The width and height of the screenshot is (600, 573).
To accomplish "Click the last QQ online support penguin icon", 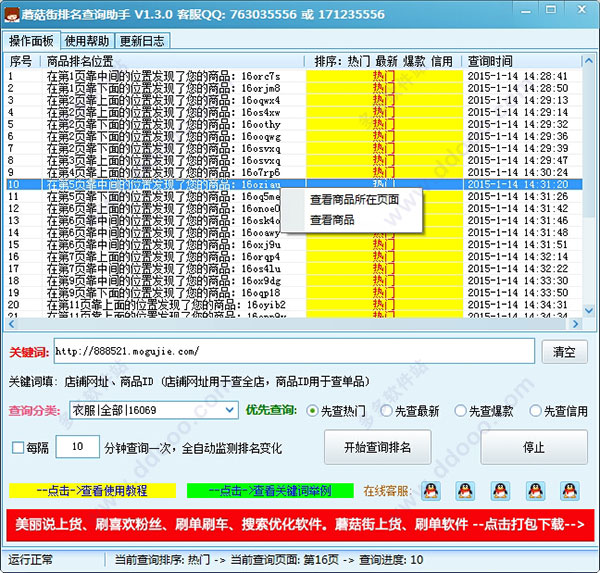I will [570, 491].
